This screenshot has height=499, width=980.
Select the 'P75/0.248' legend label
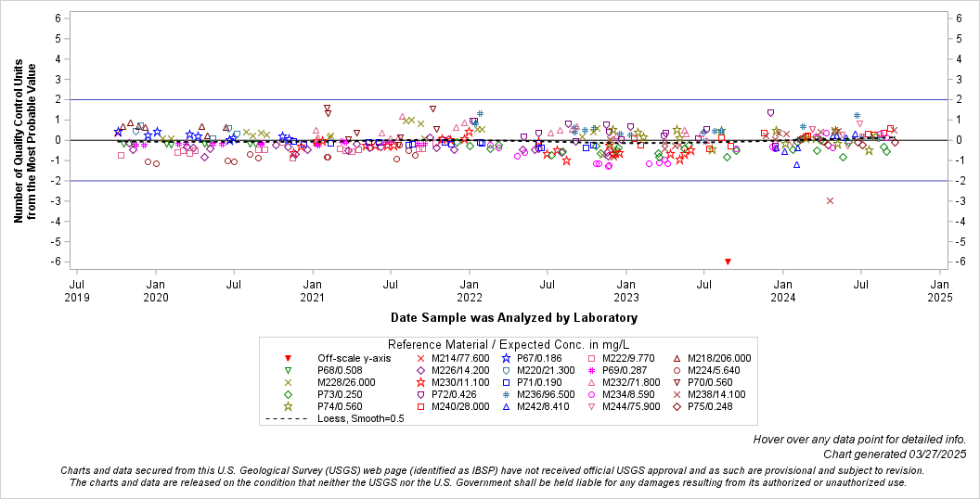(710, 406)
